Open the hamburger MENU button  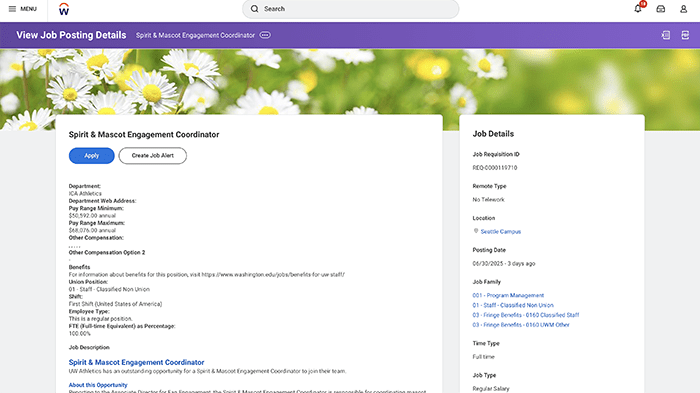pyautogui.click(x=22, y=9)
